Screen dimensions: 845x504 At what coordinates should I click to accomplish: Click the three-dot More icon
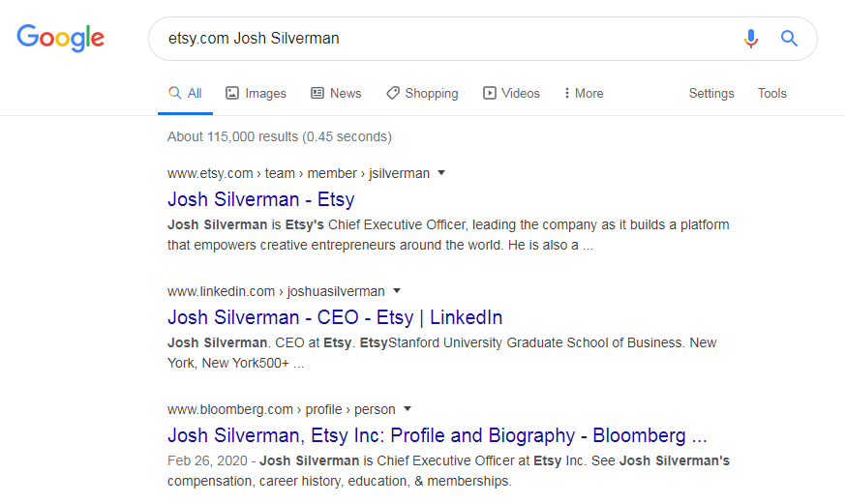pyautogui.click(x=566, y=93)
